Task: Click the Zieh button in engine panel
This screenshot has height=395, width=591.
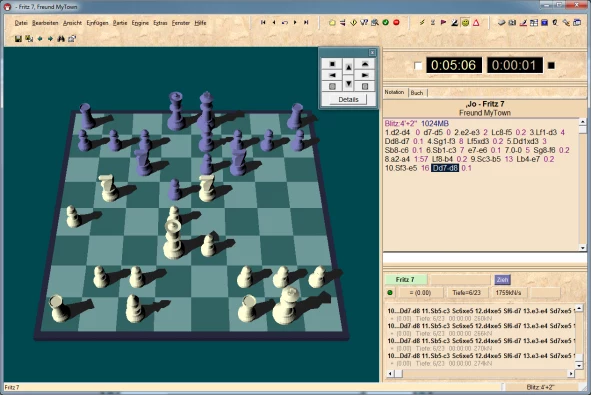Action: (502, 280)
